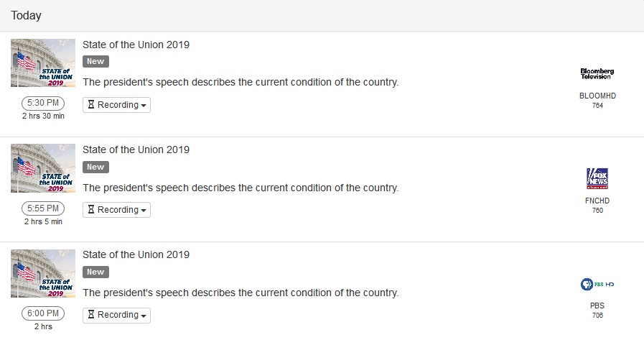The height and width of the screenshot is (340, 644).
Task: Open State of the Union thumbnail at 5:55 PM
Action: coord(43,168)
